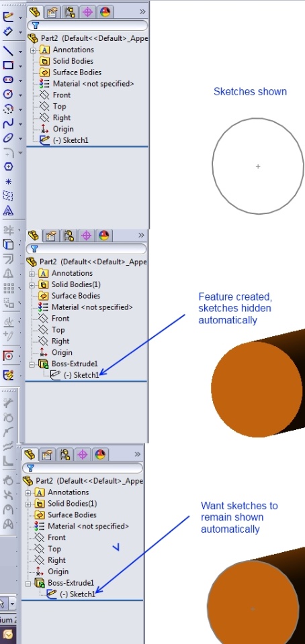Screen dimensions: 305x644
Task: Select Part2 root node in top panel
Action: click(x=87, y=39)
